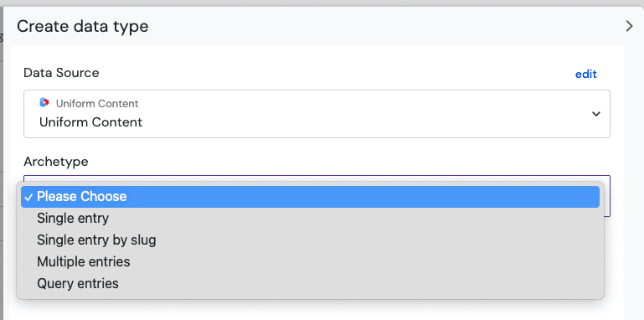Select the Multiple entries archetype
This screenshot has width=644, height=320.
(x=310, y=261)
